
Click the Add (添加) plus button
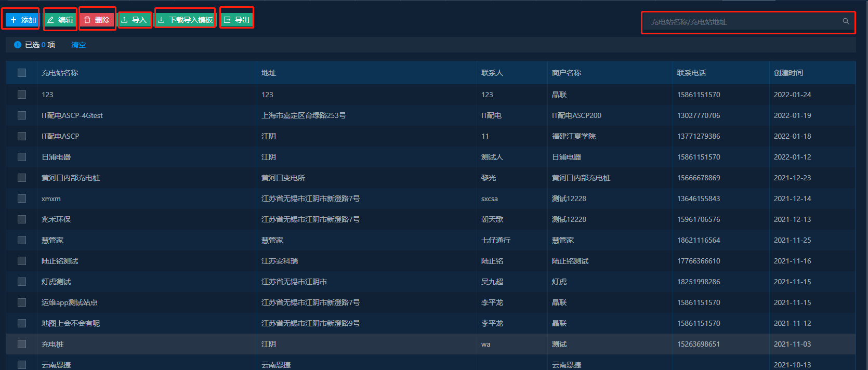[x=23, y=20]
